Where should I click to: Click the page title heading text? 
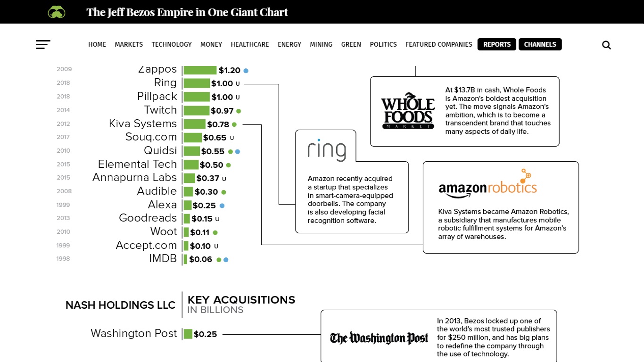187,12
